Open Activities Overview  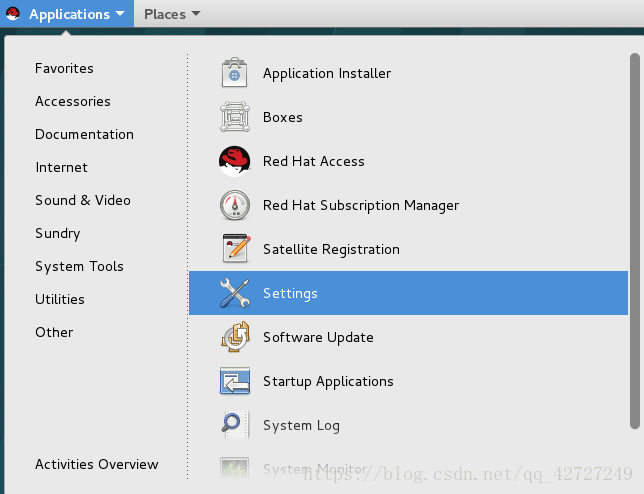[97, 464]
